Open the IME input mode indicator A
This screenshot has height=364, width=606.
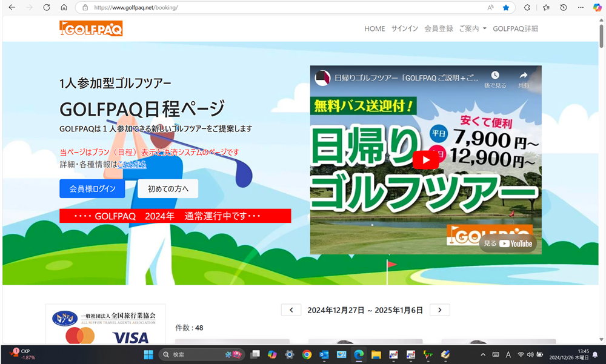click(508, 355)
